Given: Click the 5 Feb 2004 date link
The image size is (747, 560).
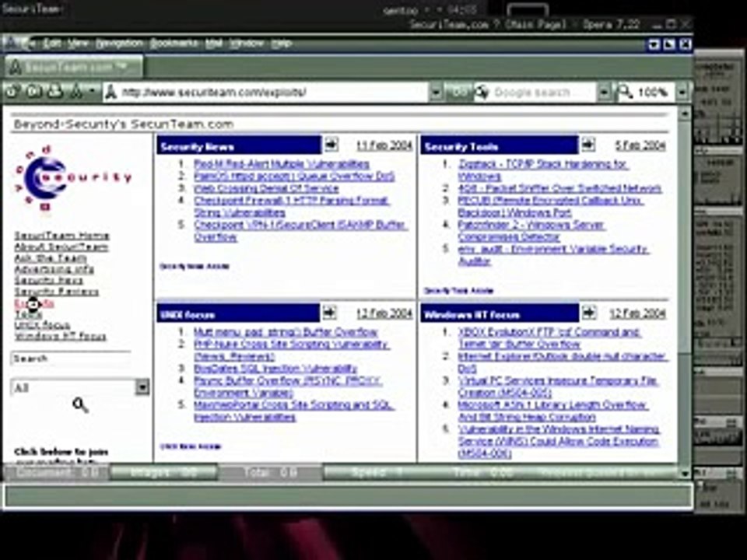Looking at the screenshot, I should coord(640,145).
